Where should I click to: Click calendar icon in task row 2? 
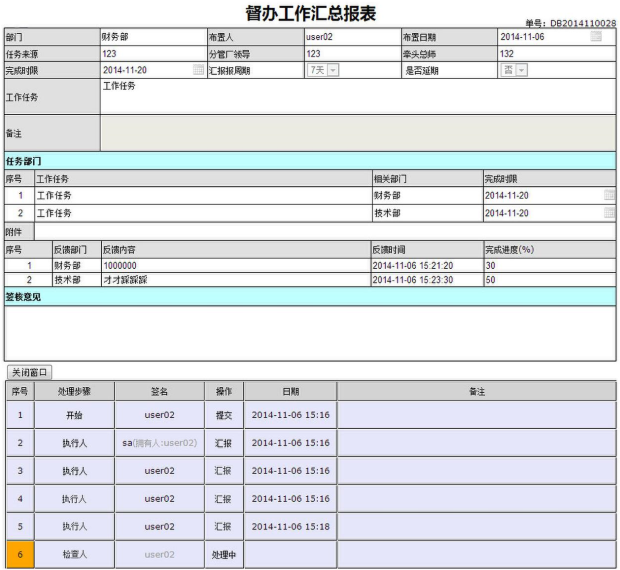coord(609,213)
